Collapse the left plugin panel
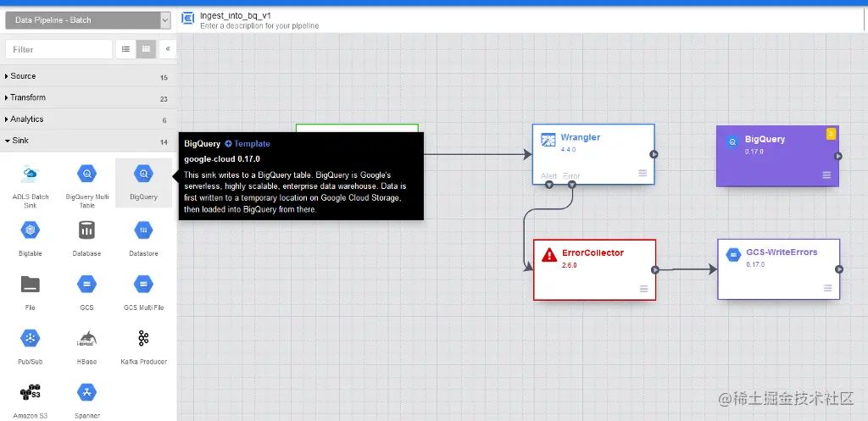 tap(168, 49)
